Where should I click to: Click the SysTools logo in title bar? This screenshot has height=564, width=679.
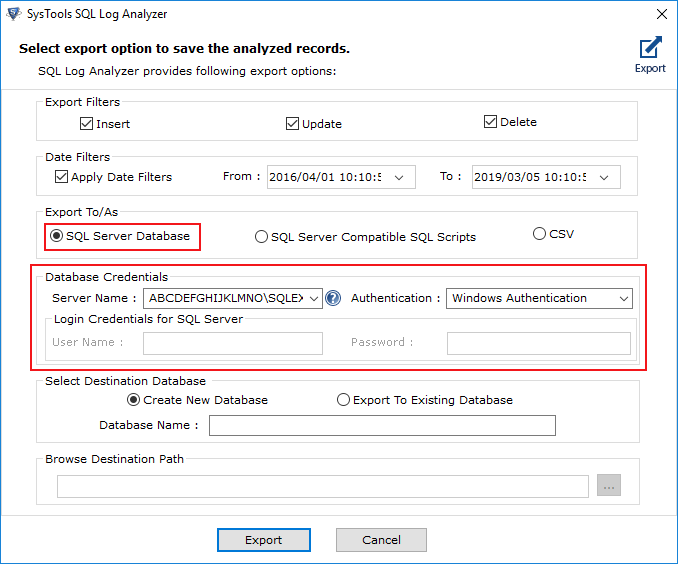13,13
